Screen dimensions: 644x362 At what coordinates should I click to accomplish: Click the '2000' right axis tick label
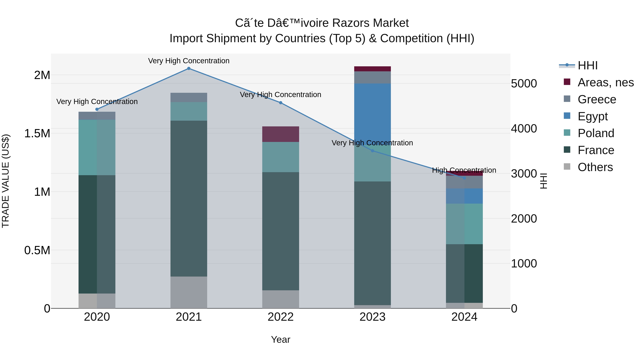coord(524,219)
